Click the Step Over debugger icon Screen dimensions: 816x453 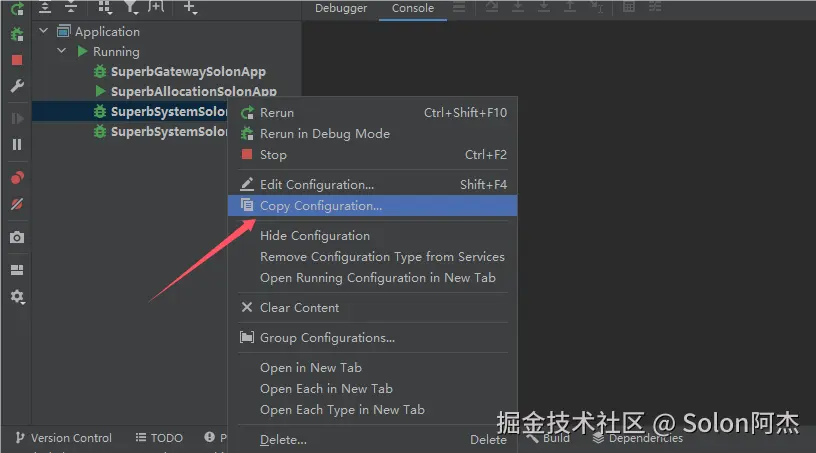(x=492, y=7)
